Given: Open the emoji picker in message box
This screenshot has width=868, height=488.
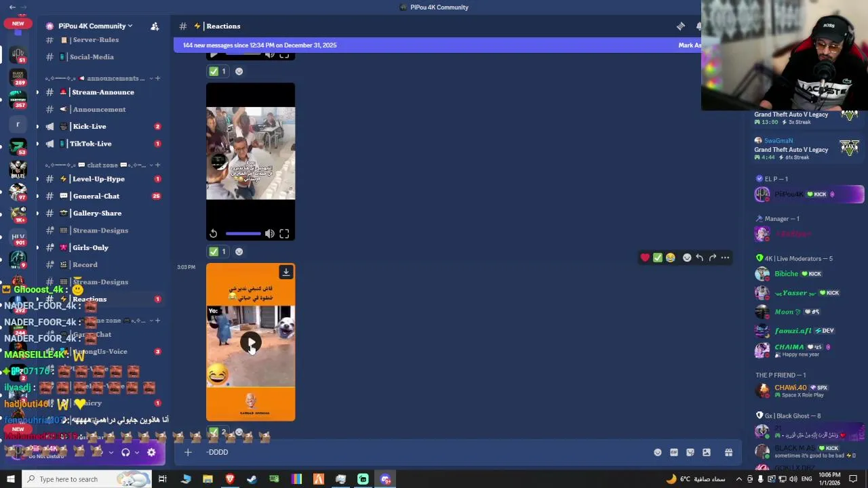Looking at the screenshot, I should (658, 452).
